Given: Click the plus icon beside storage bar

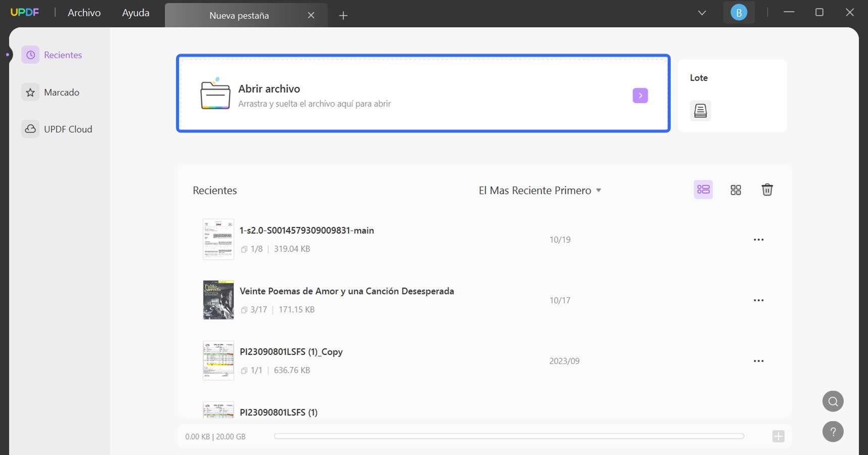Looking at the screenshot, I should tap(778, 436).
